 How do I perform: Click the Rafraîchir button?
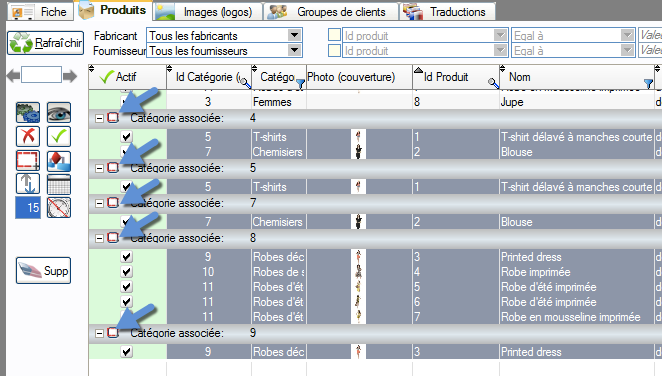click(46, 43)
